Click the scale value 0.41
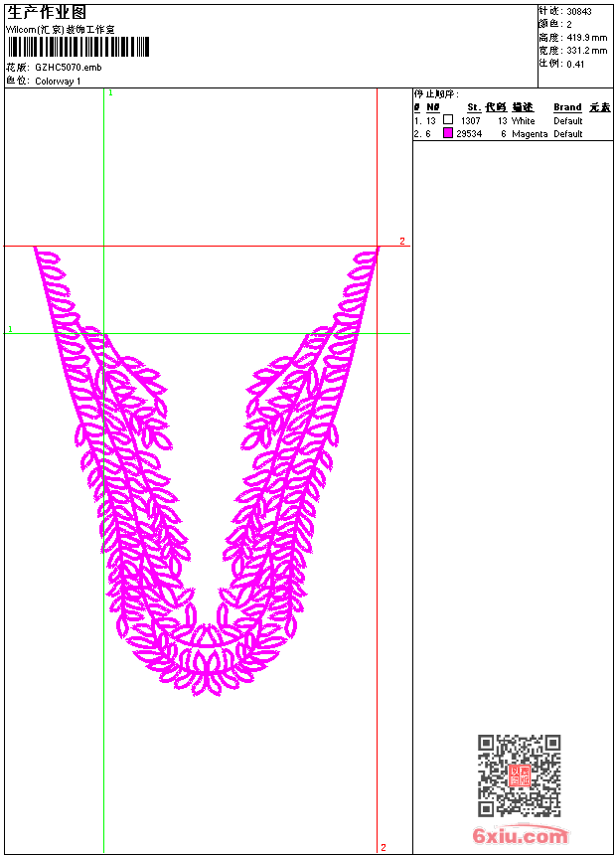The width and height of the screenshot is (616, 855). tap(575, 63)
